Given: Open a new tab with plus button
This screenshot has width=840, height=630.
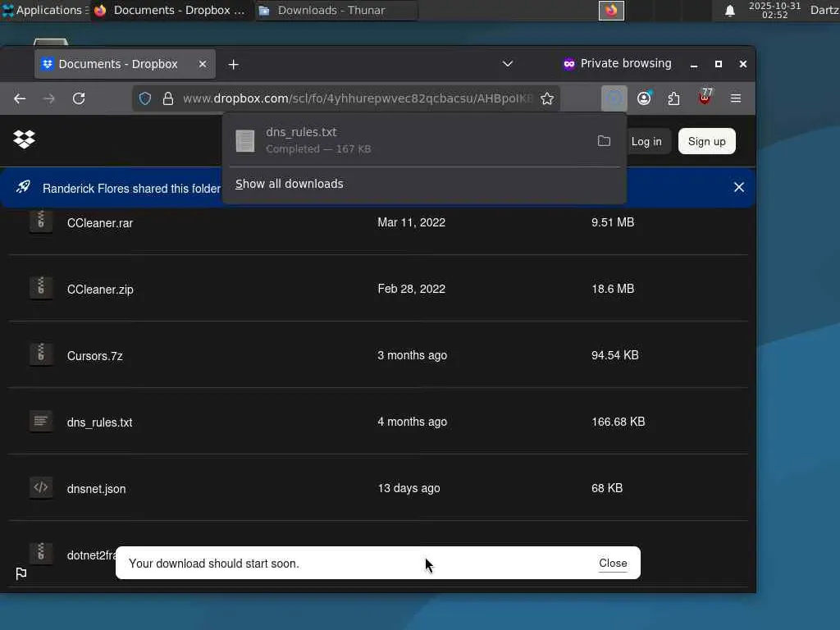Looking at the screenshot, I should click(234, 64).
